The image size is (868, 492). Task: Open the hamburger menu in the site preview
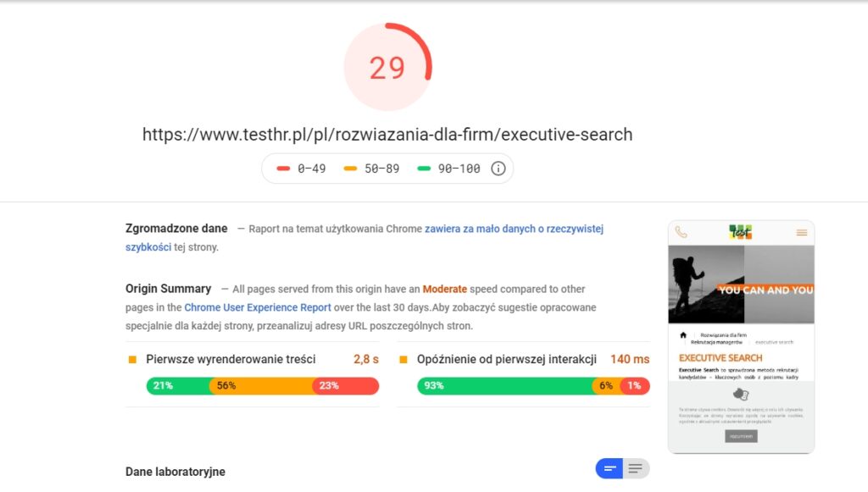pos(802,232)
